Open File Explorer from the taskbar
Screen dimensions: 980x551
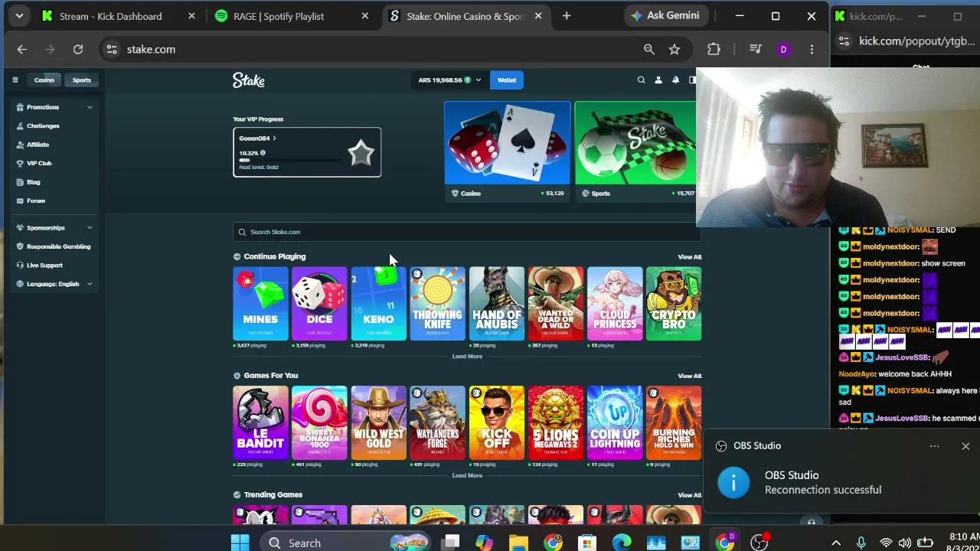(518, 543)
